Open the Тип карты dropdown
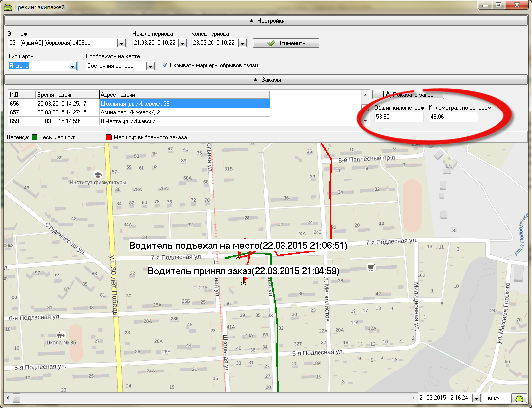The height and width of the screenshot is (408, 532). point(72,66)
